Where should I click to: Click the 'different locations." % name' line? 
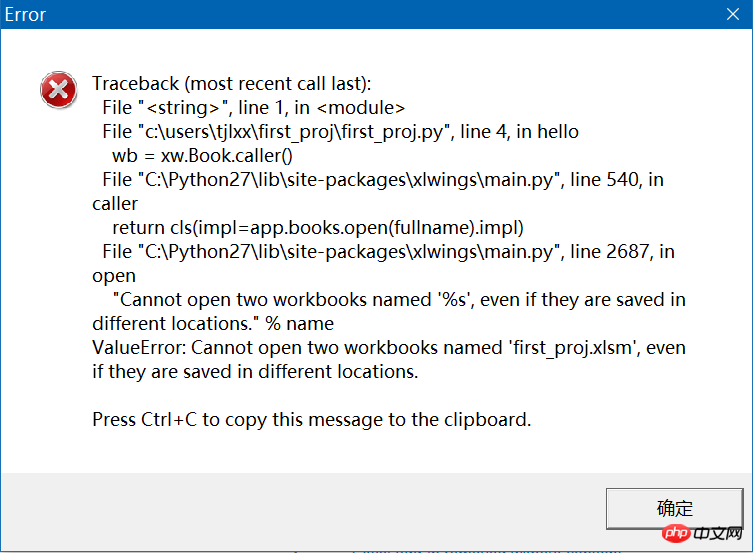click(213, 323)
